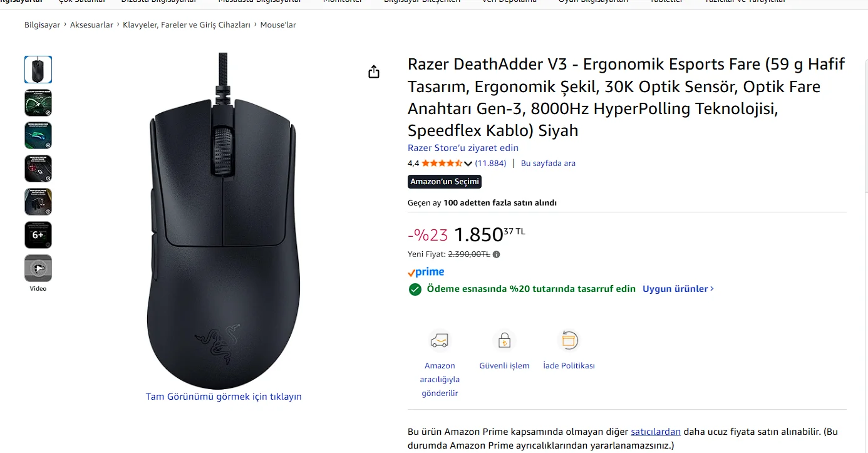The width and height of the screenshot is (868, 453).
Task: Select the first mouse thumbnail image
Action: (38, 70)
